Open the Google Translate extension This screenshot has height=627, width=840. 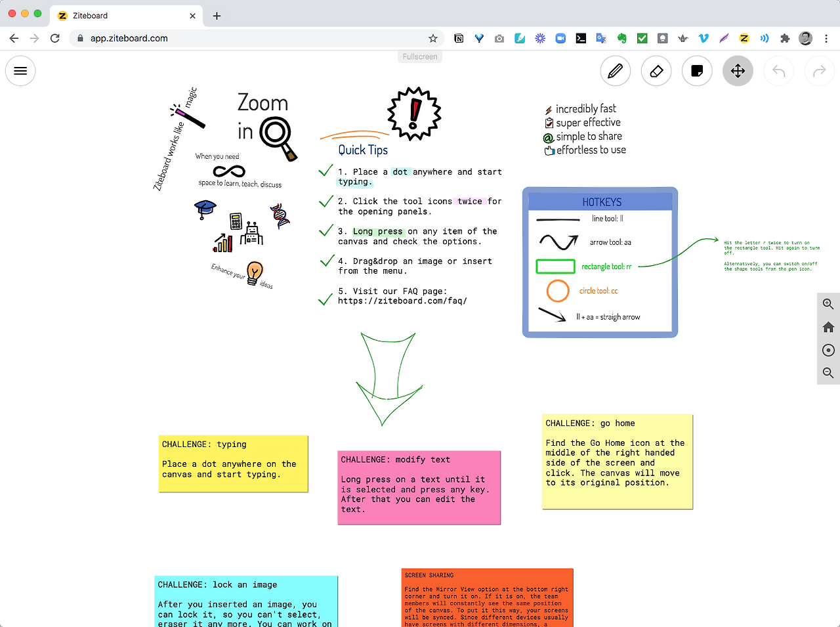click(x=601, y=38)
